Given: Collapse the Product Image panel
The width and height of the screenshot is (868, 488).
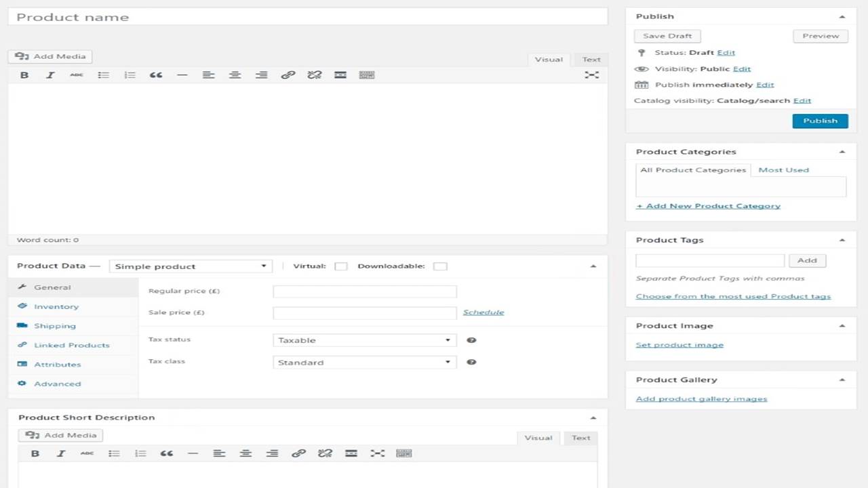Looking at the screenshot, I should (x=842, y=326).
